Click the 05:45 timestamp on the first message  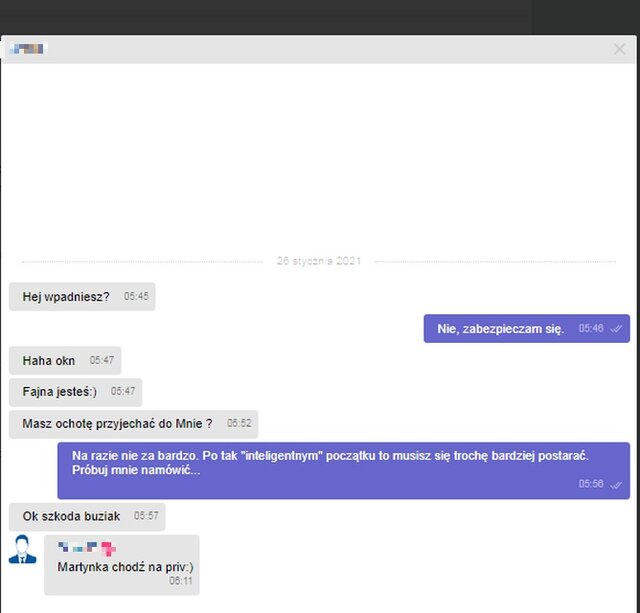tap(136, 297)
